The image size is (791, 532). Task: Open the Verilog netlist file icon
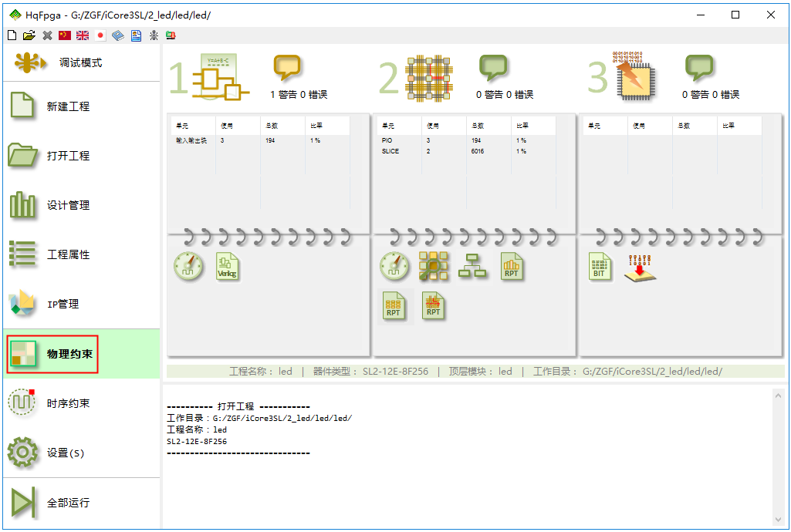click(x=228, y=267)
